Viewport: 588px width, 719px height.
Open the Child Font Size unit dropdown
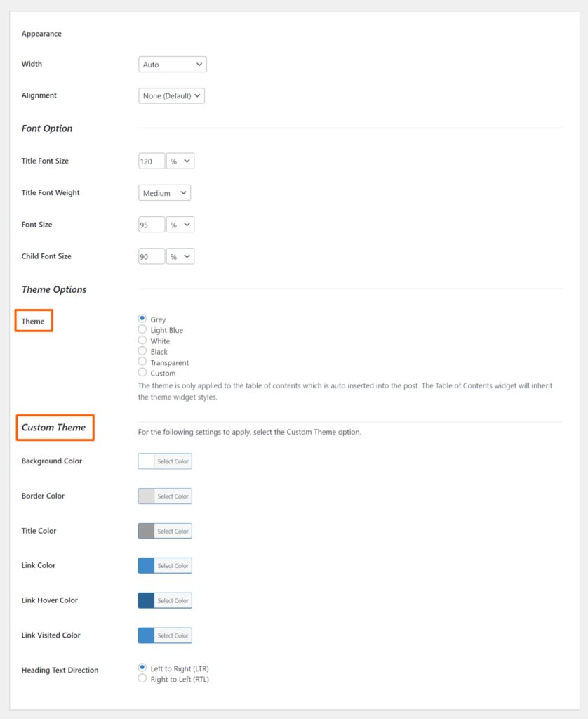click(x=180, y=256)
